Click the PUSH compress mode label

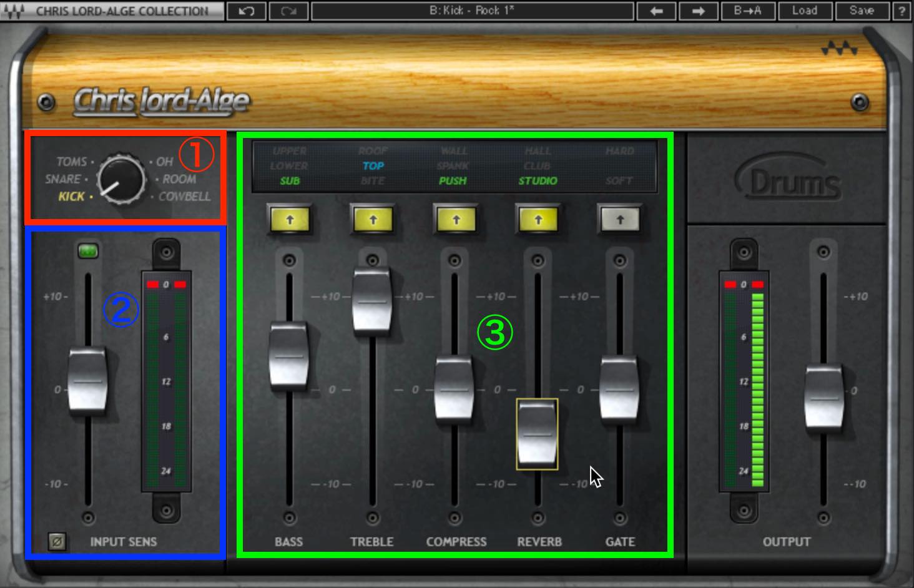point(453,181)
